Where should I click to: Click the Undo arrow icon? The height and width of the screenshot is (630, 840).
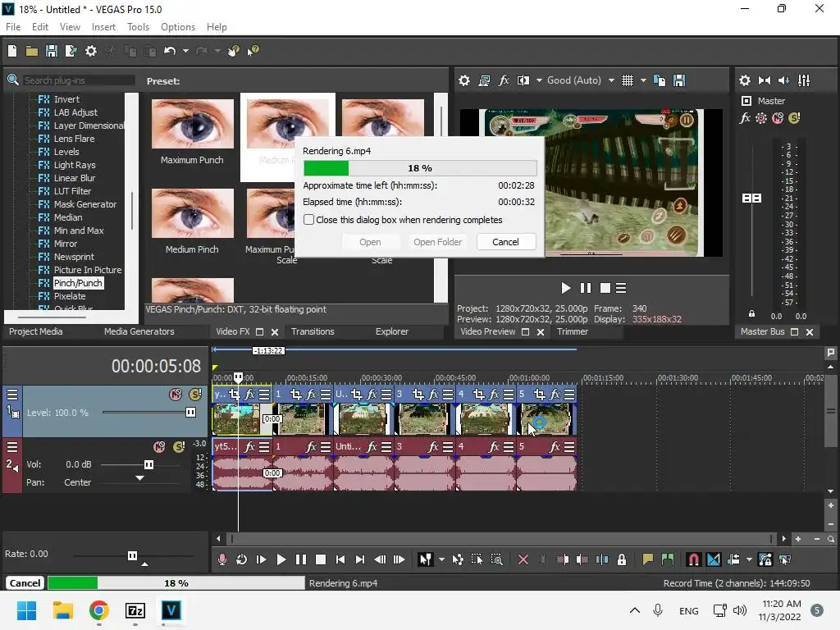tap(170, 51)
